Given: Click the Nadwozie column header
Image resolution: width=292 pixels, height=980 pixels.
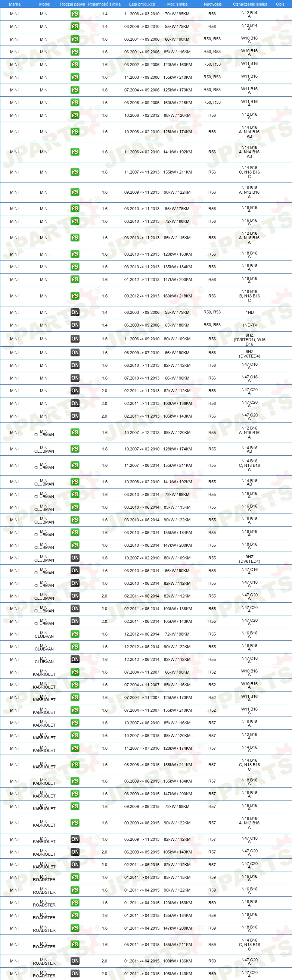Looking at the screenshot, I should click(x=212, y=4).
